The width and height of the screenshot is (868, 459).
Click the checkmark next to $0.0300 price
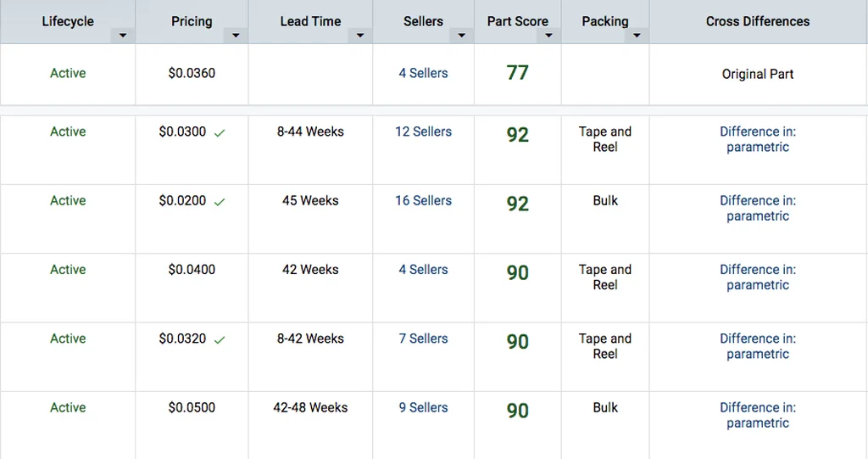(x=220, y=133)
